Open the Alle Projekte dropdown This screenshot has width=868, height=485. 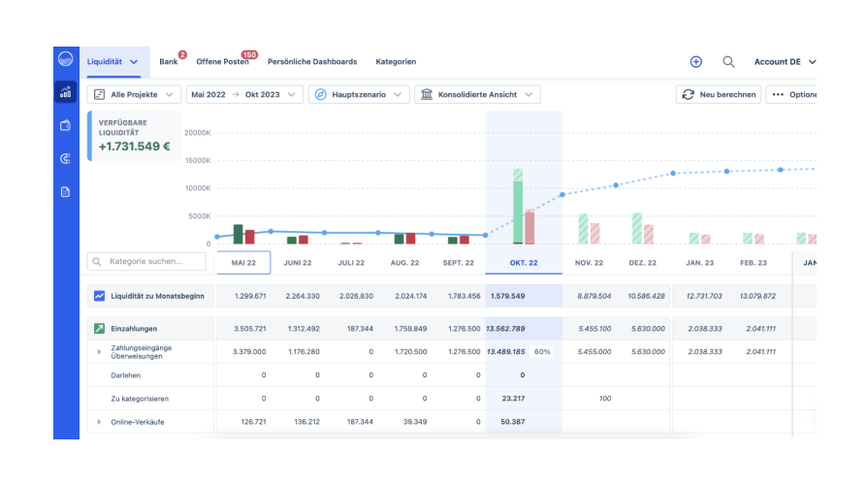tap(134, 94)
